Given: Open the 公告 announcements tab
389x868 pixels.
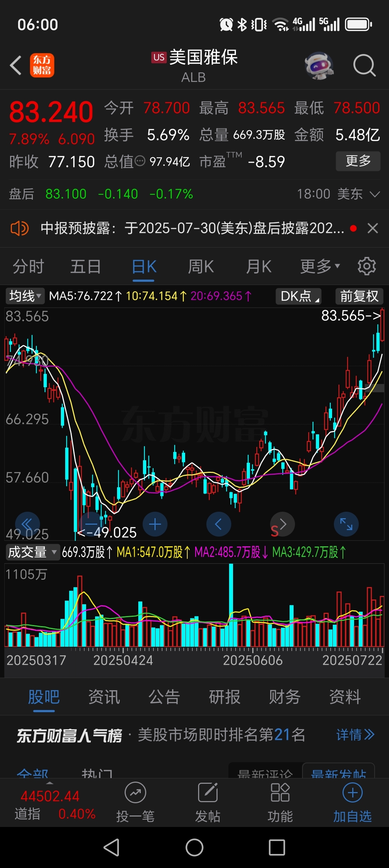Looking at the screenshot, I should (x=164, y=697).
